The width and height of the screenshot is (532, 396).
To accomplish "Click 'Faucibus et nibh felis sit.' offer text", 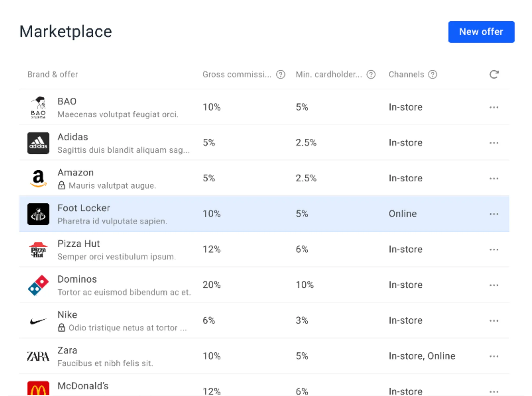I will 105,363.
